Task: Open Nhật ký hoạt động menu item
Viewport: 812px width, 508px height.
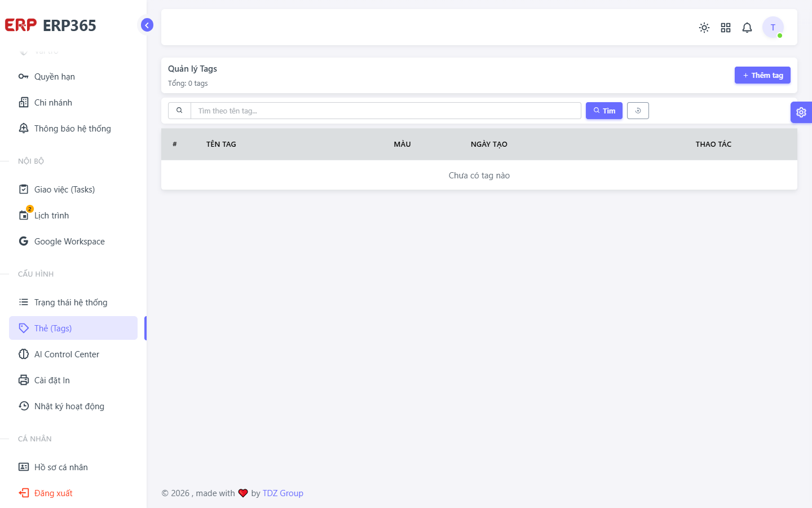Action: [73, 406]
